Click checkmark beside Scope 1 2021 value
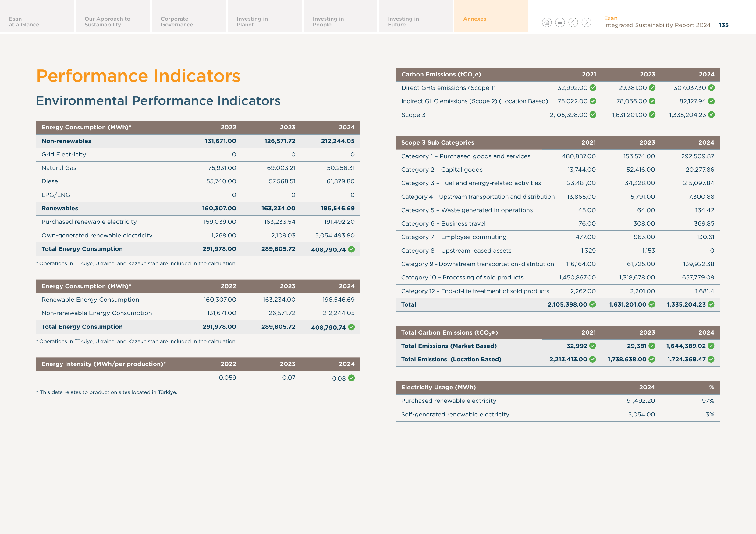 coord(593,88)
